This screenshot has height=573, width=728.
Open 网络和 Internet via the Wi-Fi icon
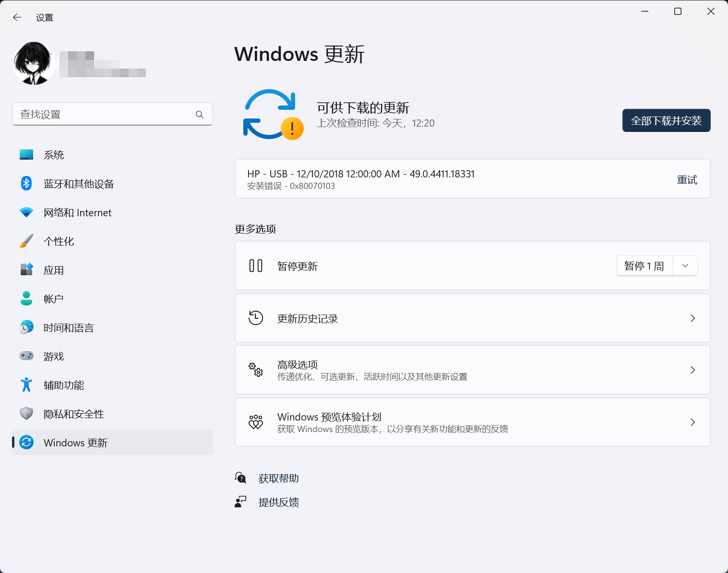(x=26, y=212)
